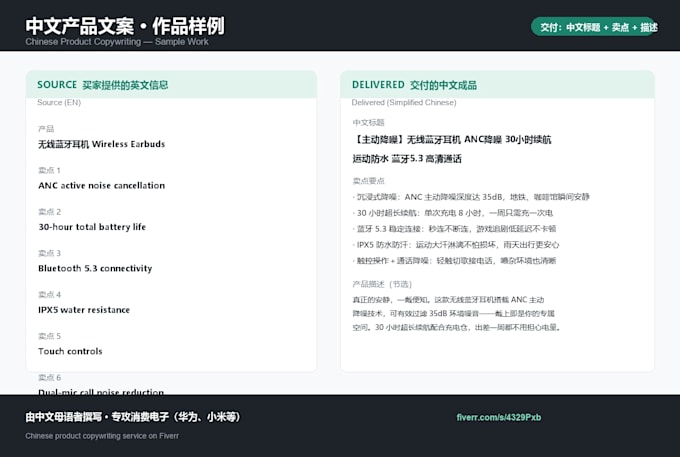
Task: Select 'Chinese product copywriting service on Fiverr' footer text
Action: [102, 436]
